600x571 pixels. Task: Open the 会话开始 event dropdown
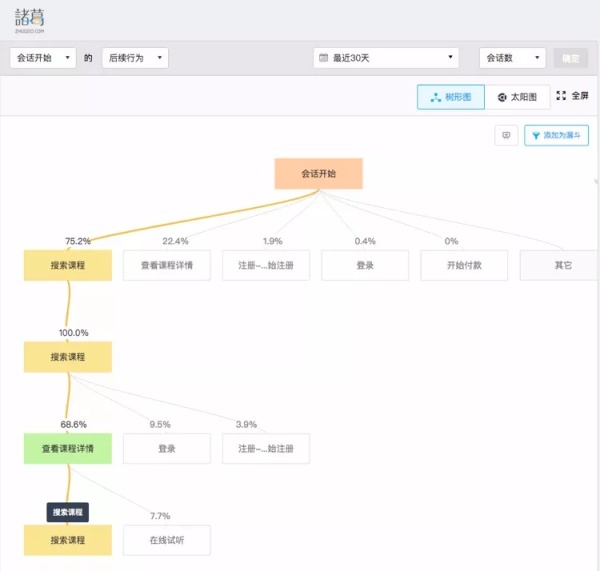coord(42,58)
